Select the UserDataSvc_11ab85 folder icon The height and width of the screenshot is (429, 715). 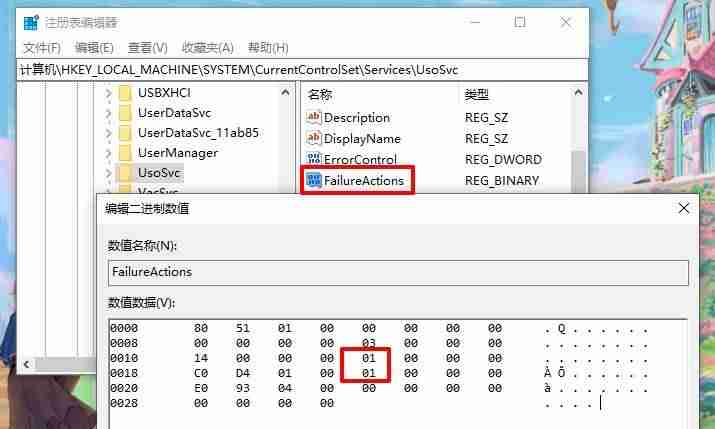pos(124,133)
